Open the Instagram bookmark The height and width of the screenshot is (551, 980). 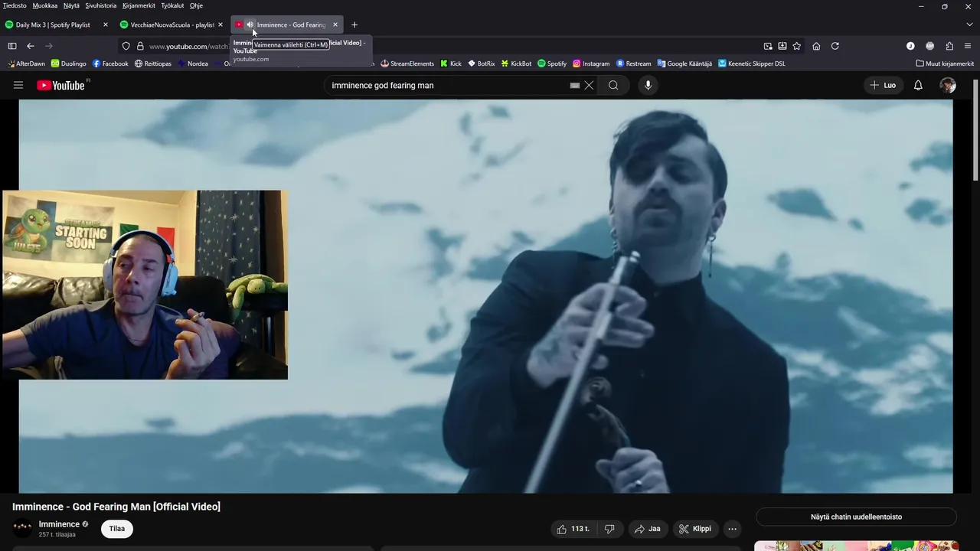pos(591,64)
